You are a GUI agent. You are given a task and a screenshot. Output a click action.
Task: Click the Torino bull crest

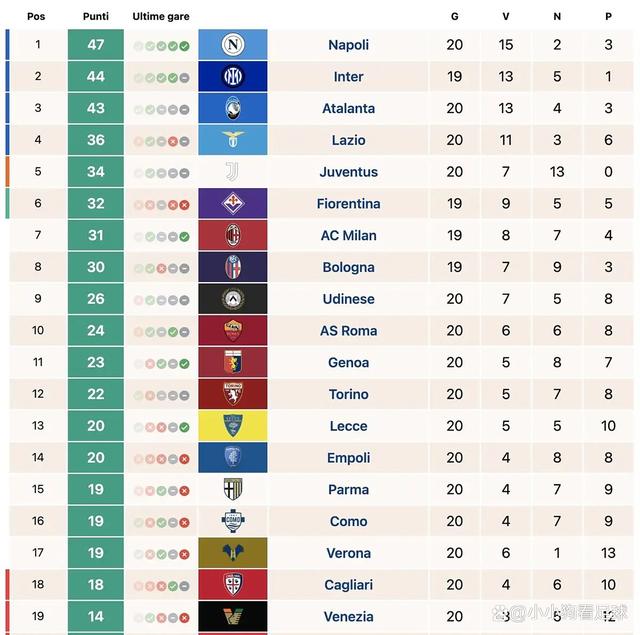point(233,394)
